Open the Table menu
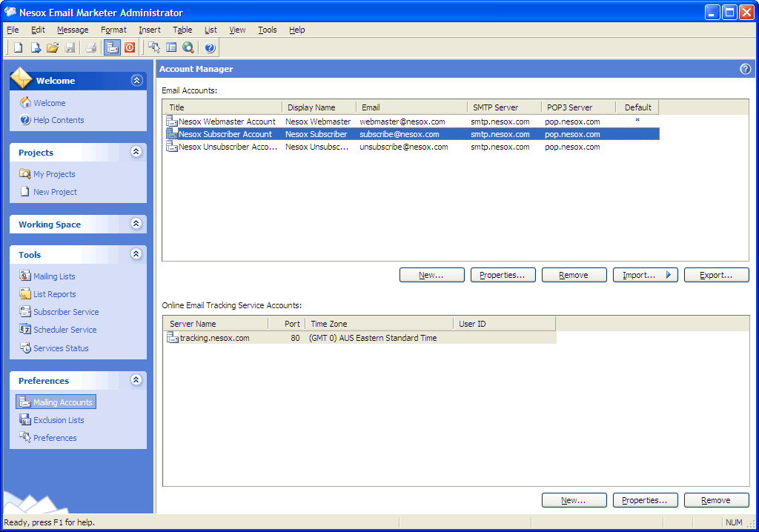Image resolution: width=759 pixels, height=532 pixels. [x=182, y=30]
